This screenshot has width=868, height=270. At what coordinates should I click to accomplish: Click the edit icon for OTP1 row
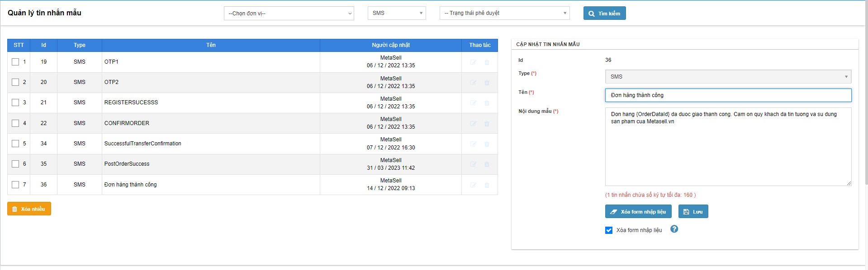[473, 62]
